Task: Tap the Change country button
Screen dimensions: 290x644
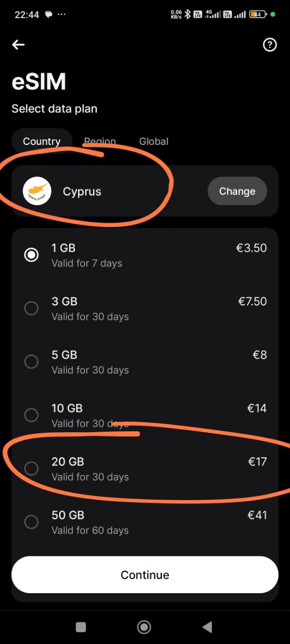Action: click(x=237, y=191)
